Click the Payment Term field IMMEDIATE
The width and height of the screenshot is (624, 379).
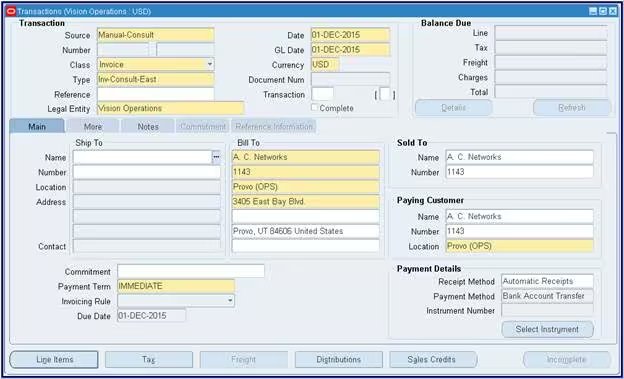pyautogui.click(x=176, y=286)
